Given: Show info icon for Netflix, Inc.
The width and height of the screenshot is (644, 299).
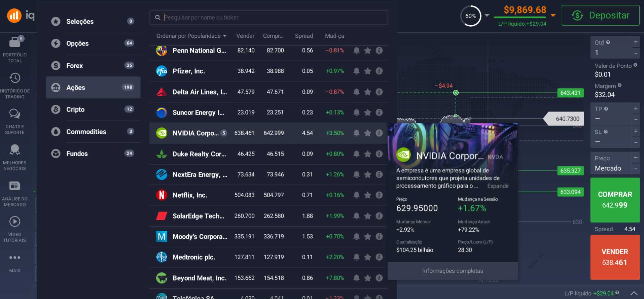Looking at the screenshot, I should 379,195.
